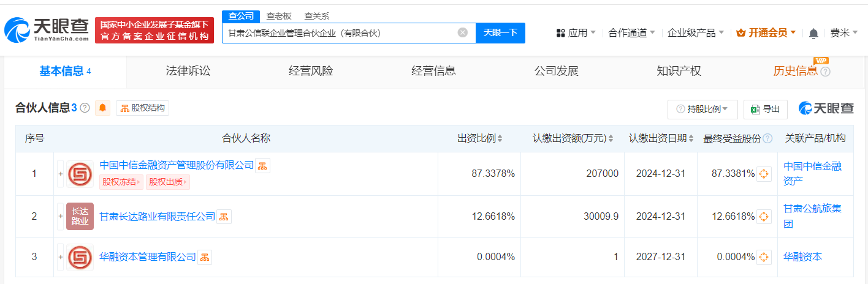This screenshot has width=868, height=284.
Task: Click the help icon beside 历史信息
Action: (825, 72)
